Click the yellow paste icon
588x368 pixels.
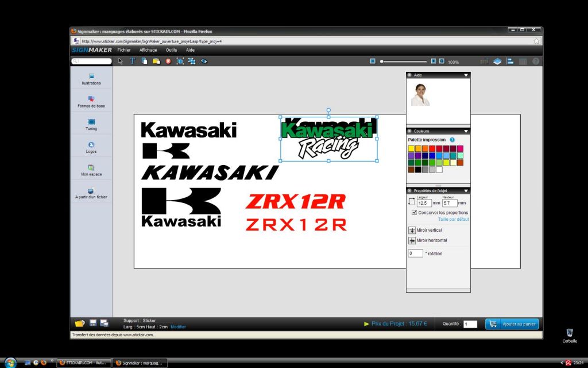(x=156, y=61)
